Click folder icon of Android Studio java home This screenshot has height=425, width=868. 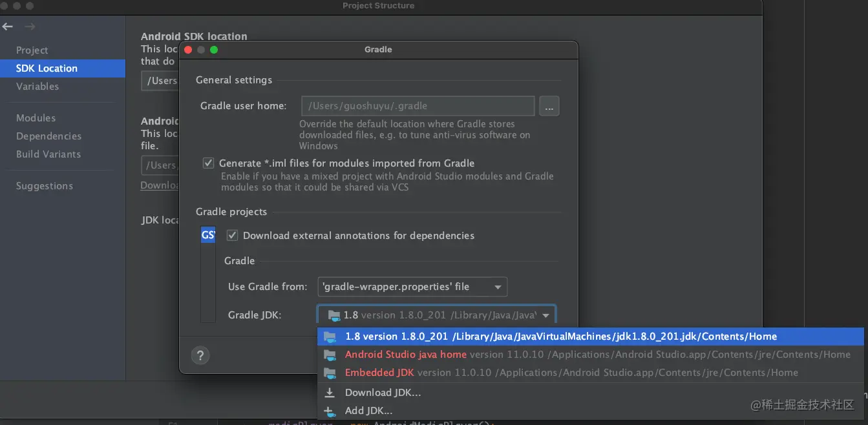point(330,355)
